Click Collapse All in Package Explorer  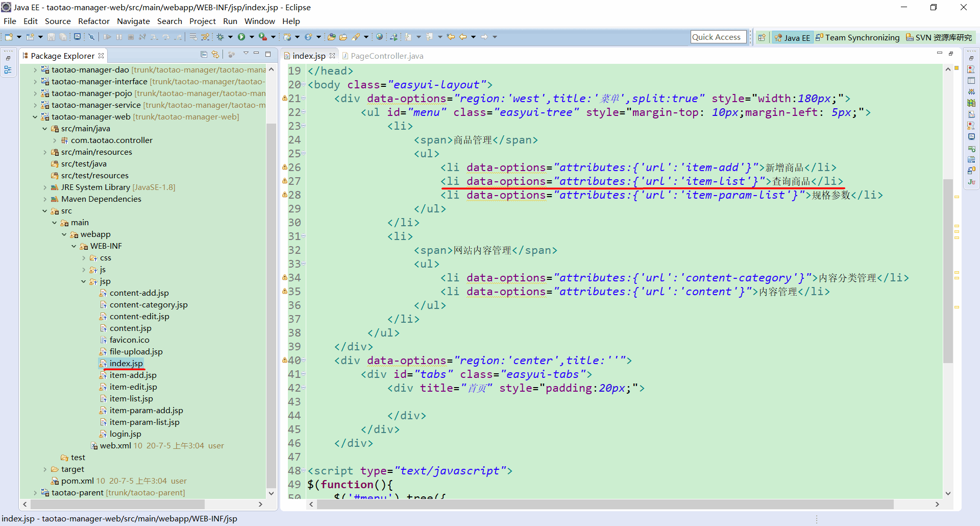(204, 55)
